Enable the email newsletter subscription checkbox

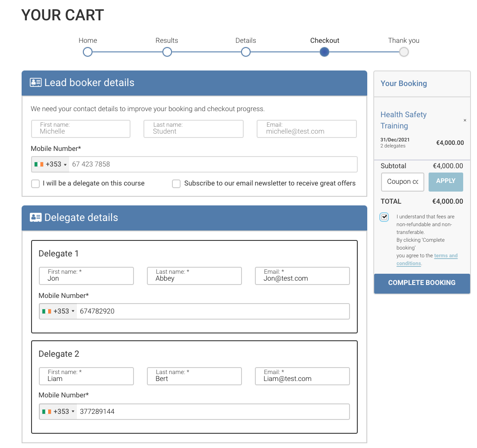click(x=176, y=184)
